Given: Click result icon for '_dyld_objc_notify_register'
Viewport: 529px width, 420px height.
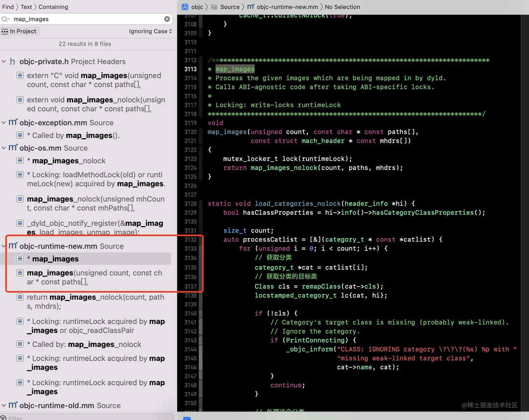Looking at the screenshot, I should pyautogui.click(x=20, y=223).
